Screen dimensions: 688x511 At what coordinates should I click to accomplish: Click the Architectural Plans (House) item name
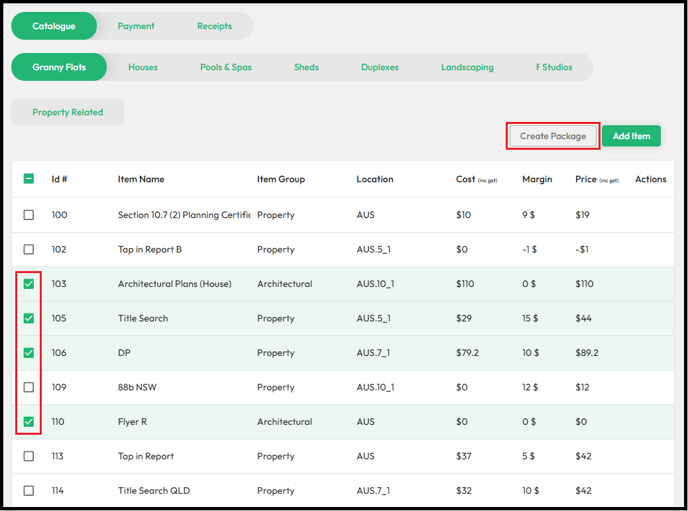click(x=175, y=284)
